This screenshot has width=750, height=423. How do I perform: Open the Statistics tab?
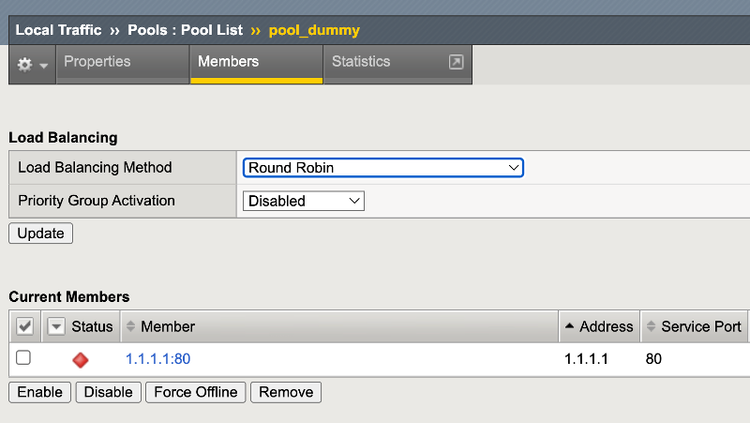tap(361, 62)
